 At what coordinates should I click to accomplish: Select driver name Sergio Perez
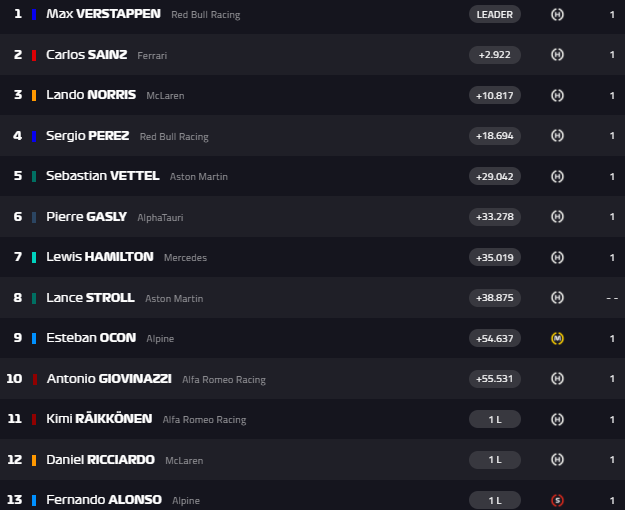coord(87,136)
